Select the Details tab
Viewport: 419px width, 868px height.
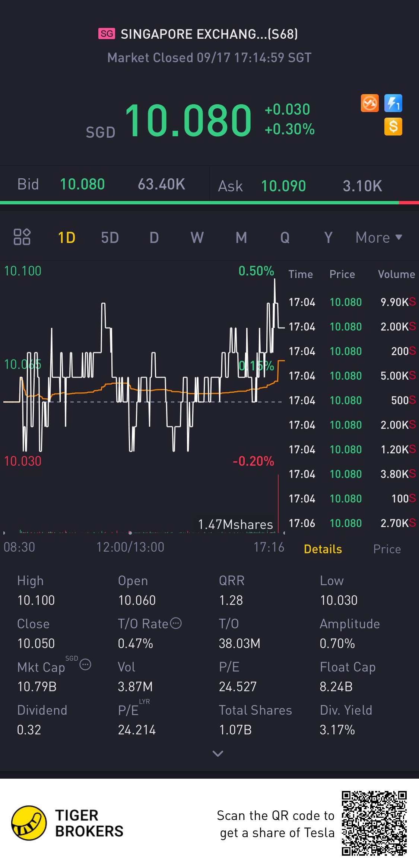(323, 549)
